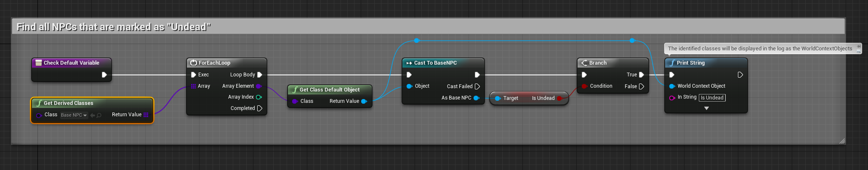Click the Branch node icon
Screen dimensions: 868x170
click(584, 63)
